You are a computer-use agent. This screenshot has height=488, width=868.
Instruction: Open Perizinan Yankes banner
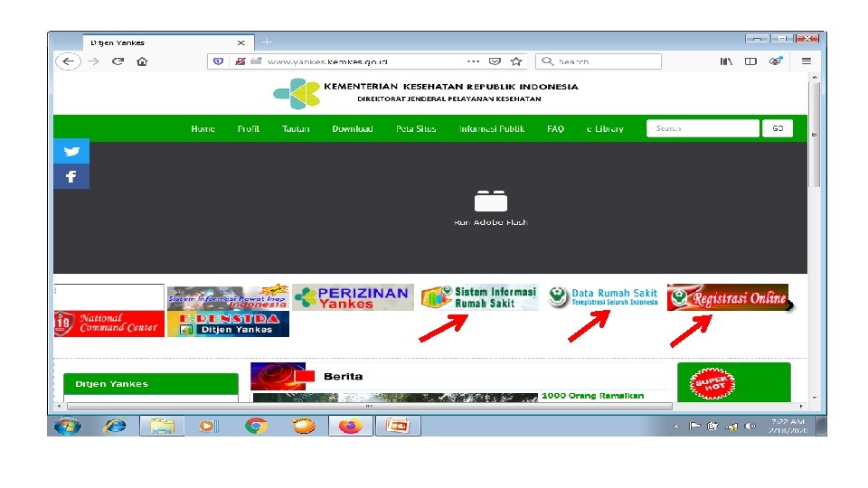354,297
